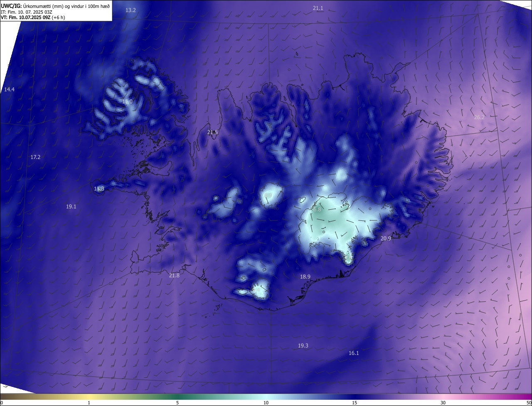
Task: Click the 13.2 value label
Action: click(131, 10)
